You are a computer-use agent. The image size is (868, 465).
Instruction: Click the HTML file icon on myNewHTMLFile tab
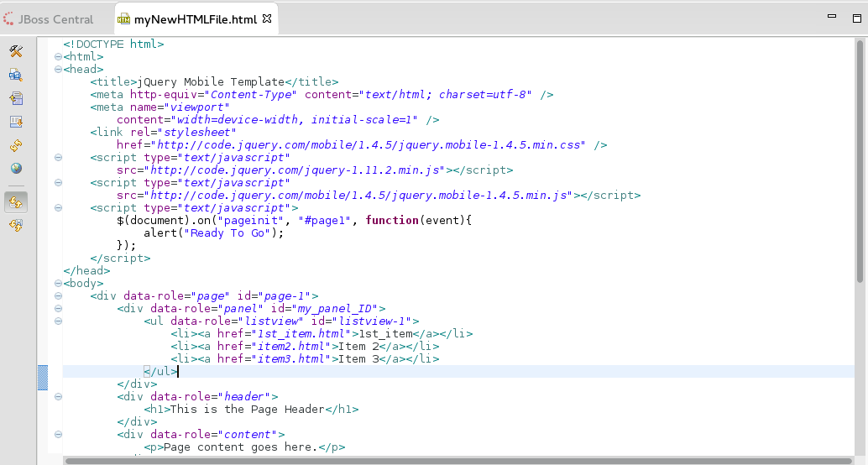[124, 19]
